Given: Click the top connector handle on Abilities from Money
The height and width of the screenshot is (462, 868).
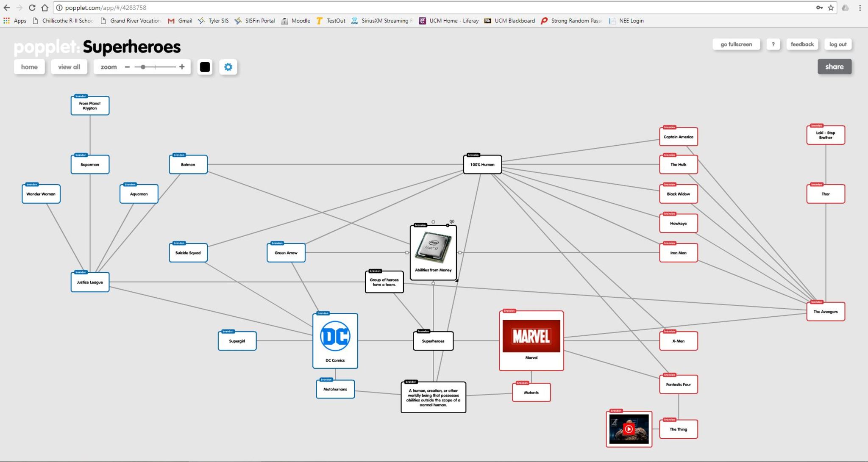Looking at the screenshot, I should pos(433,222).
